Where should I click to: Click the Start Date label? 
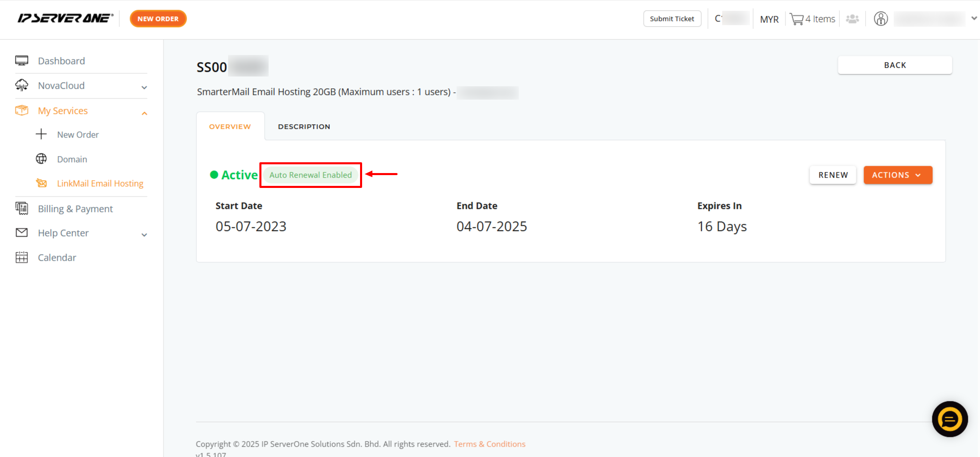coord(239,206)
